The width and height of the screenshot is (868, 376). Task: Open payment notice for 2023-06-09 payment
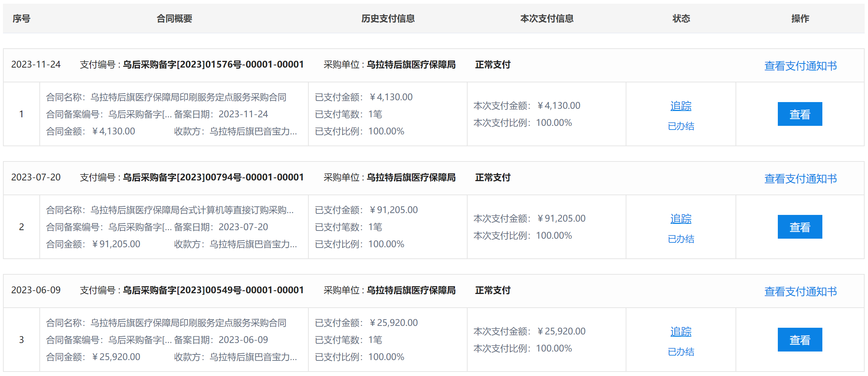800,291
